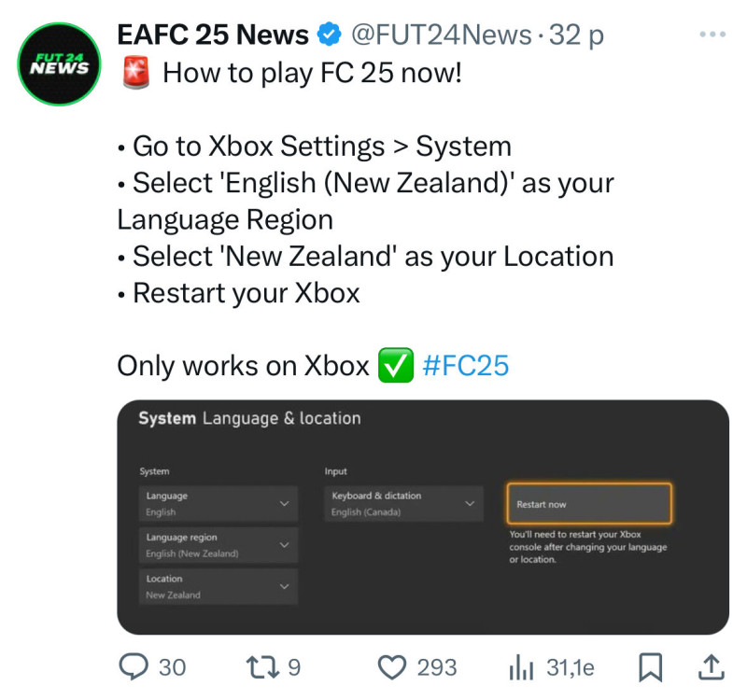Open the Location dropdown
The image size is (747, 700).
(x=218, y=587)
